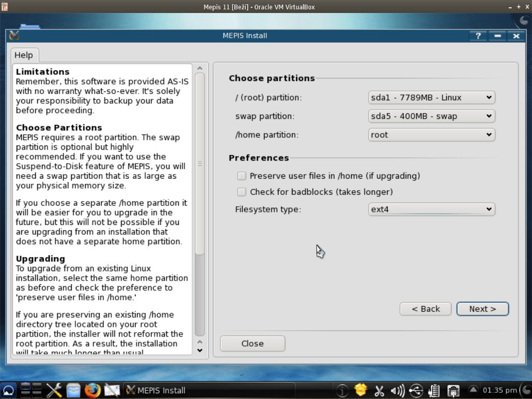Click the Close button in installer
This screenshot has height=399, width=532.
click(252, 344)
